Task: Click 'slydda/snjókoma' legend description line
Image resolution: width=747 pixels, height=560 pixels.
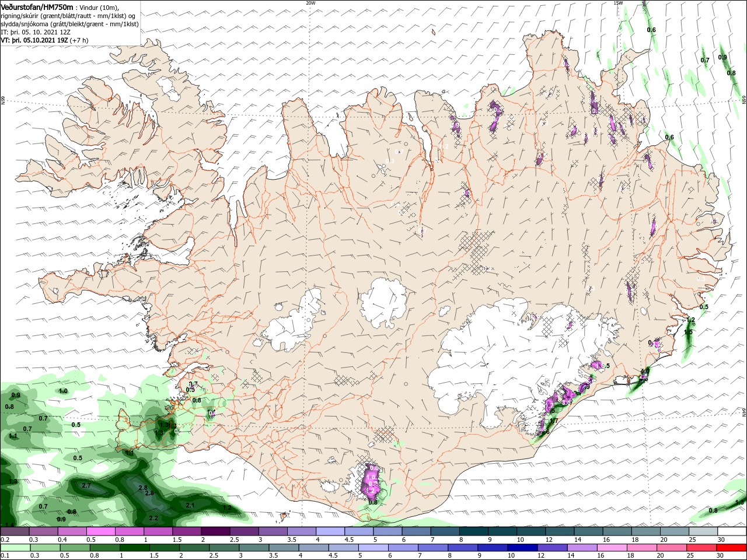Action: [69, 24]
